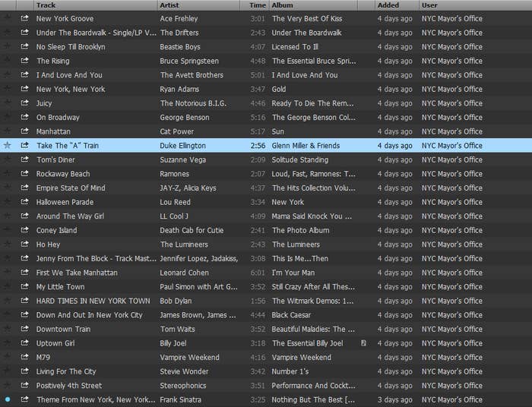The width and height of the screenshot is (532, 407).
Task: Star the No Sleep Till Brooklyn track
Action: (x=7, y=46)
